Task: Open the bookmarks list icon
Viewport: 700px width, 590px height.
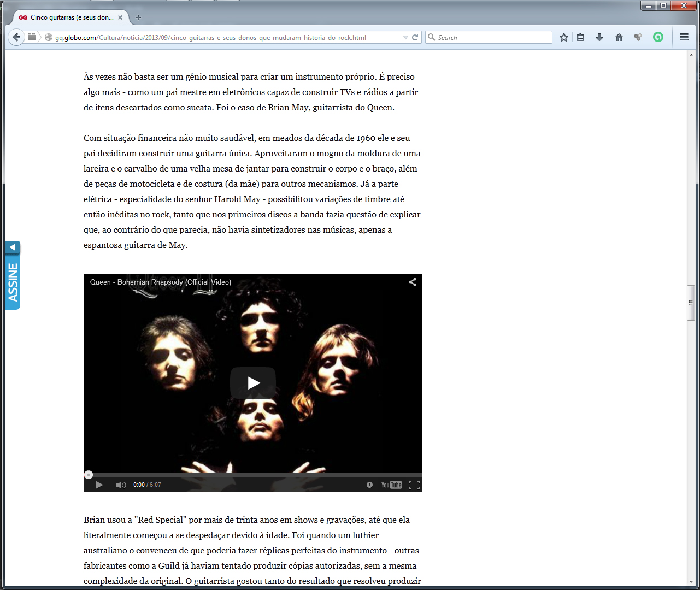Action: tap(580, 37)
